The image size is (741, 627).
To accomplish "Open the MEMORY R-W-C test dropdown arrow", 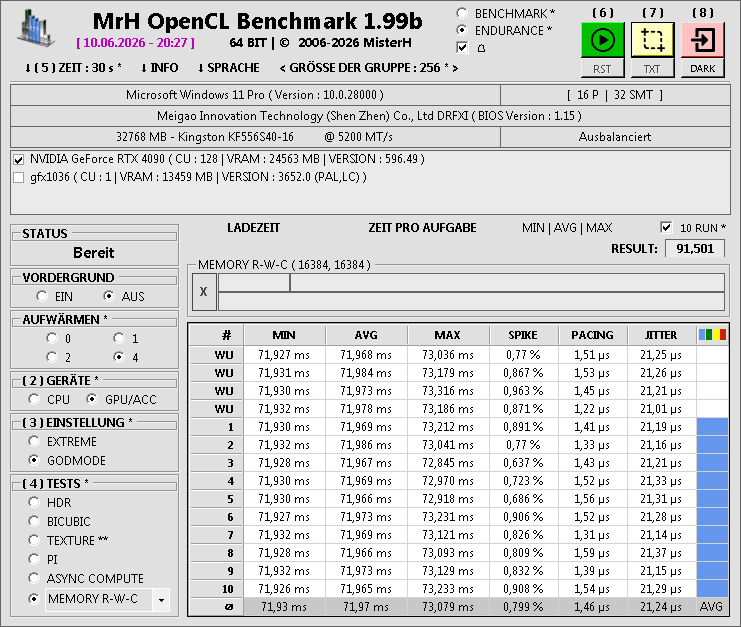I will pos(161,600).
